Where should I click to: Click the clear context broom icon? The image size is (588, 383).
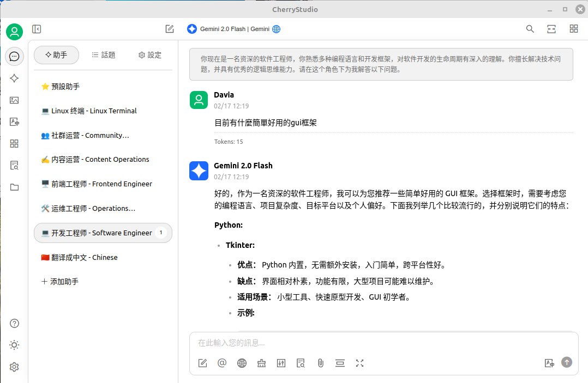(x=261, y=363)
